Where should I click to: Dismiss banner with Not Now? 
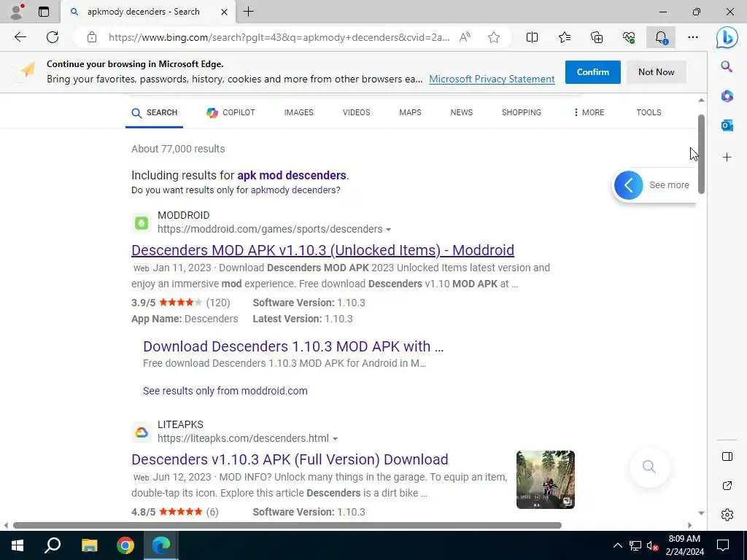[656, 72]
